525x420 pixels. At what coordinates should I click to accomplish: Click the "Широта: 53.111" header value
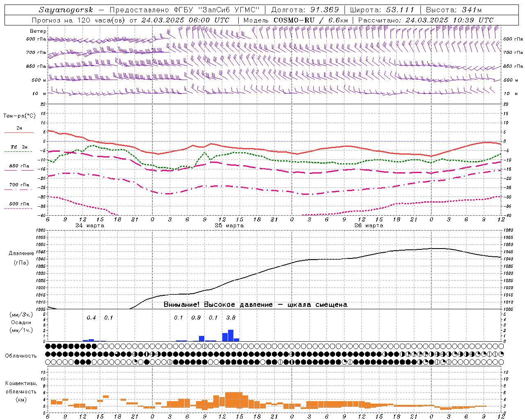(382, 10)
